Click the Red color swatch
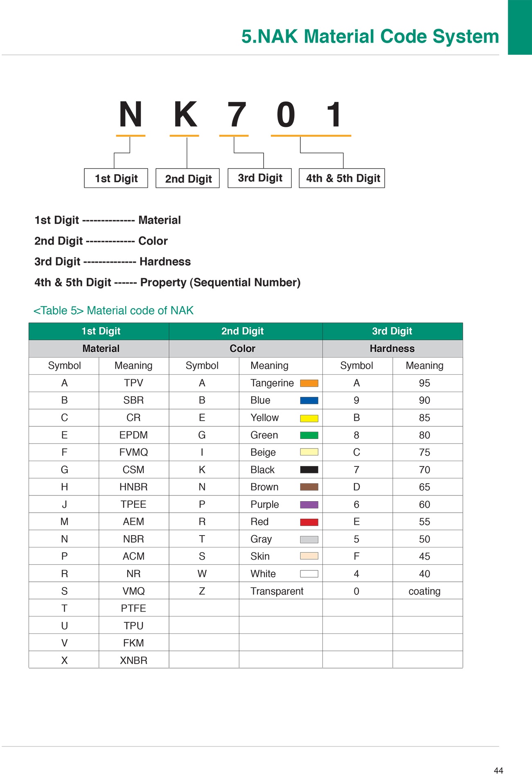Image resolution: width=532 pixels, height=779 pixels. (309, 522)
